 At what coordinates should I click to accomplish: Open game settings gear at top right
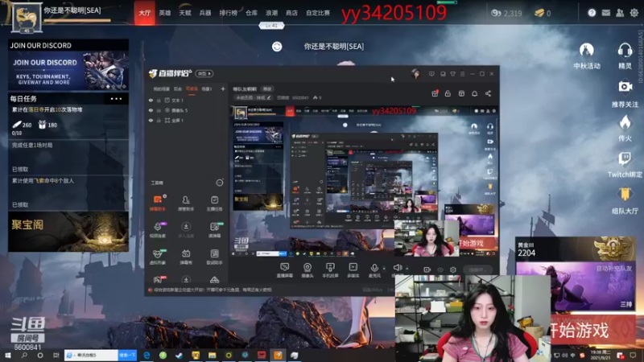(634, 13)
